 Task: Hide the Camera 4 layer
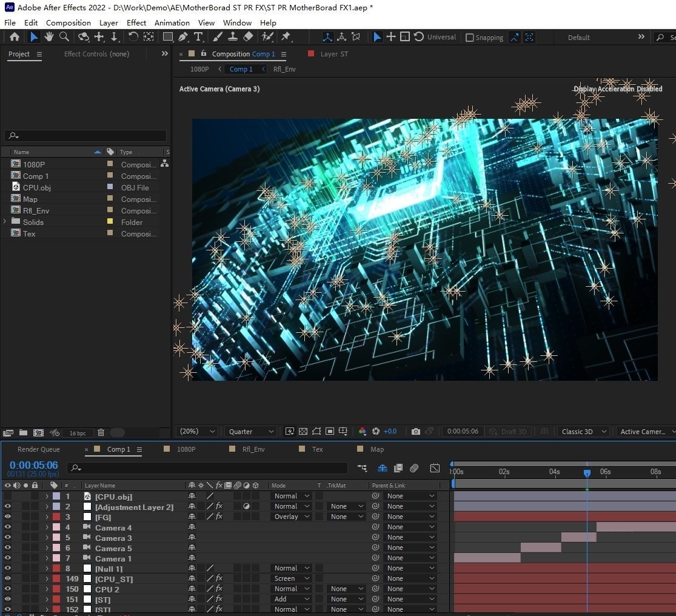tap(7, 527)
